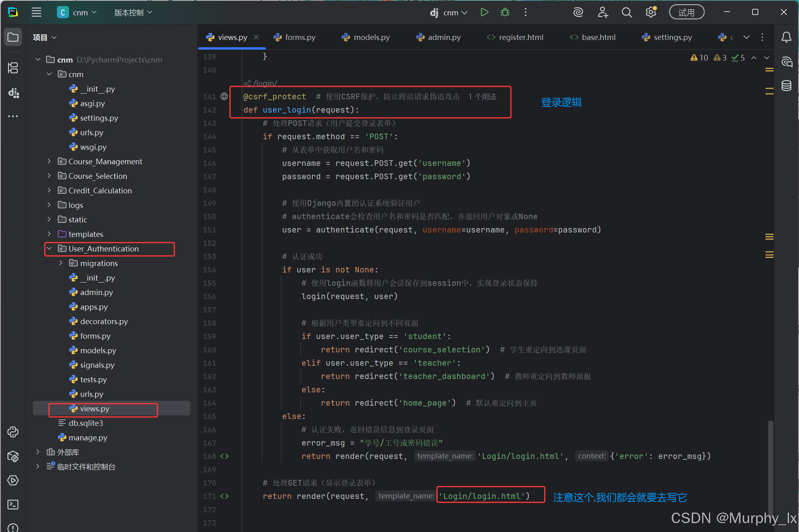The image size is (799, 532).
Task: Open editor tab options menu
Action: click(762, 37)
